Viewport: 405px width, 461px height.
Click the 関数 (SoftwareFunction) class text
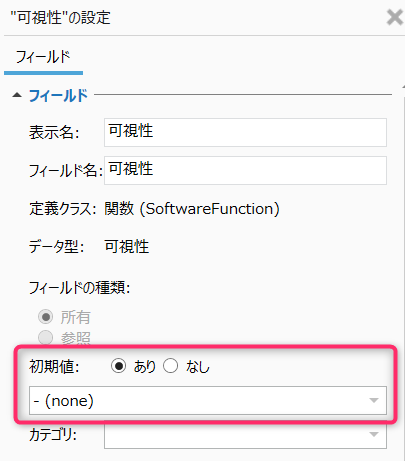click(x=192, y=209)
